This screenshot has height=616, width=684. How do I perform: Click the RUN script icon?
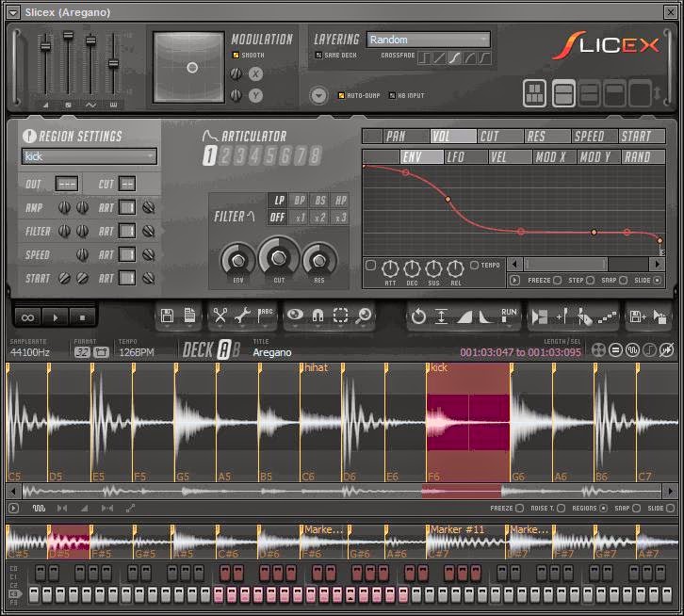508,315
